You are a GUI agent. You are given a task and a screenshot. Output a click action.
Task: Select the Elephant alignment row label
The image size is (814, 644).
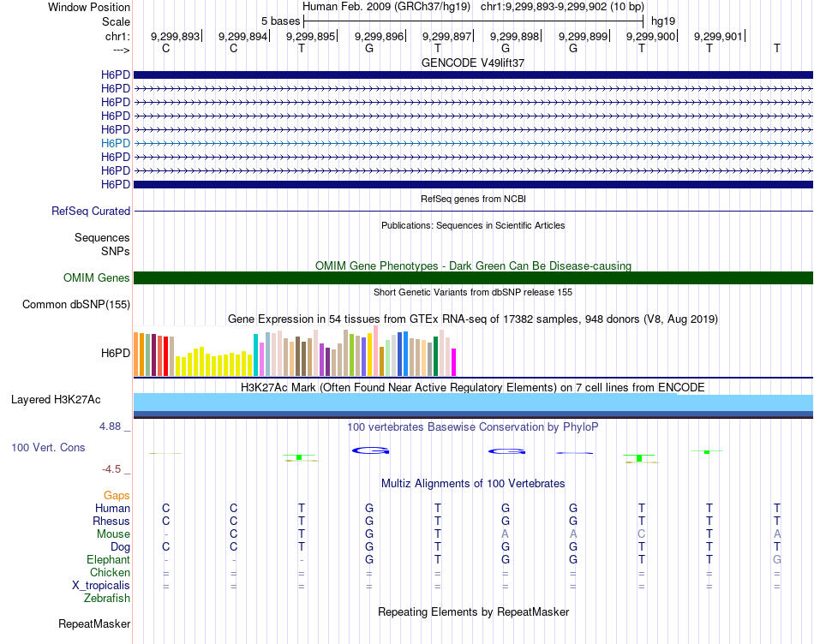click(x=108, y=560)
